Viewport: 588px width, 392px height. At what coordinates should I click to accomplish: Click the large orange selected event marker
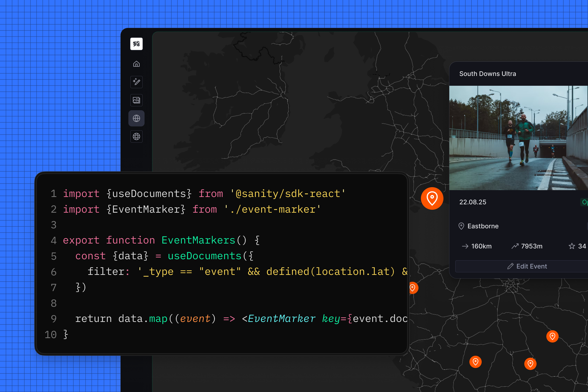click(432, 198)
